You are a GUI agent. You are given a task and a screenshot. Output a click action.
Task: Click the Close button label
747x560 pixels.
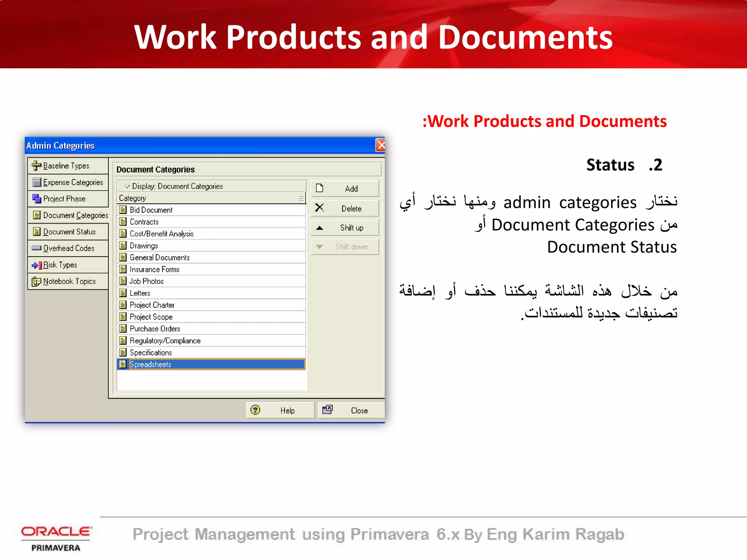(x=359, y=411)
